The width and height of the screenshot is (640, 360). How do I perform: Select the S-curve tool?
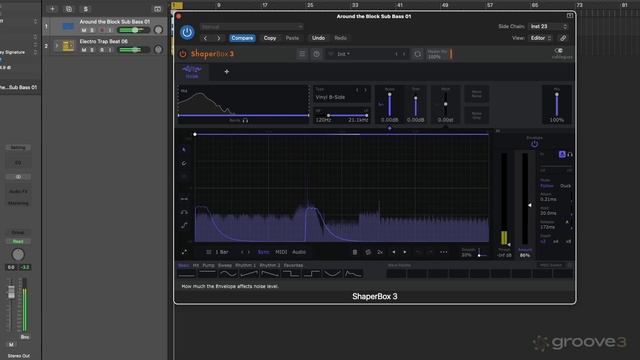tap(184, 225)
